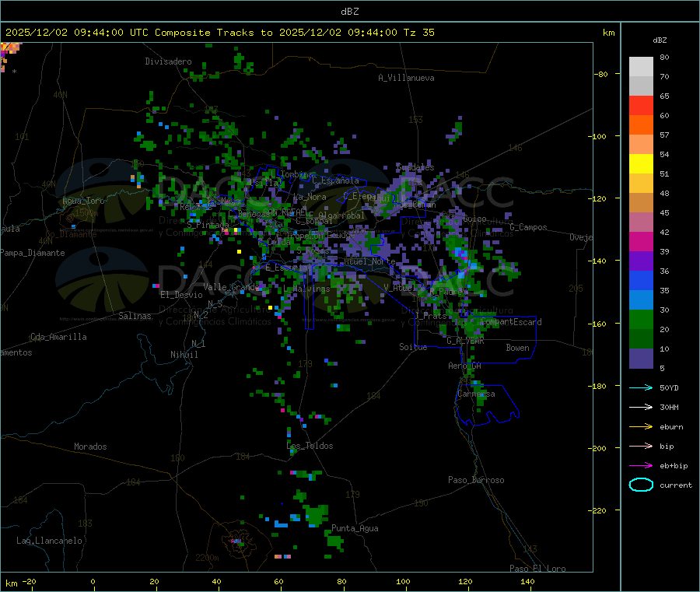Click the white 30HM arrow legend icon
The height and width of the screenshot is (592, 700).
[x=641, y=407]
